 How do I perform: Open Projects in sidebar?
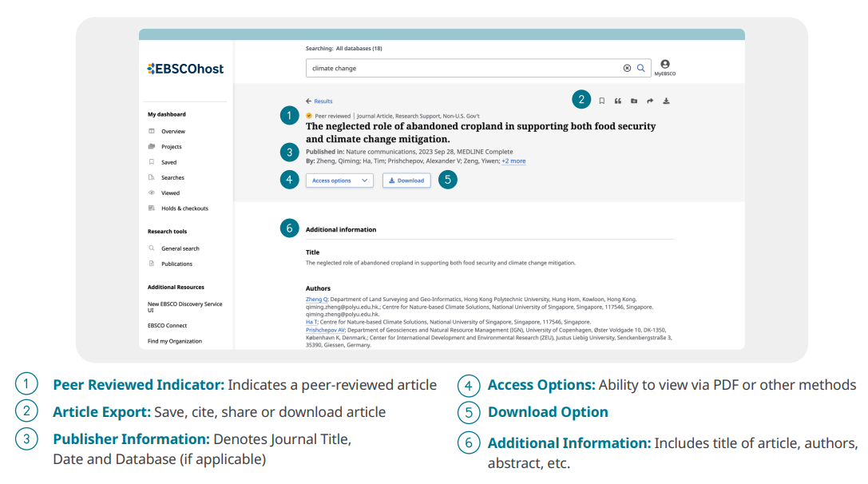[172, 147]
